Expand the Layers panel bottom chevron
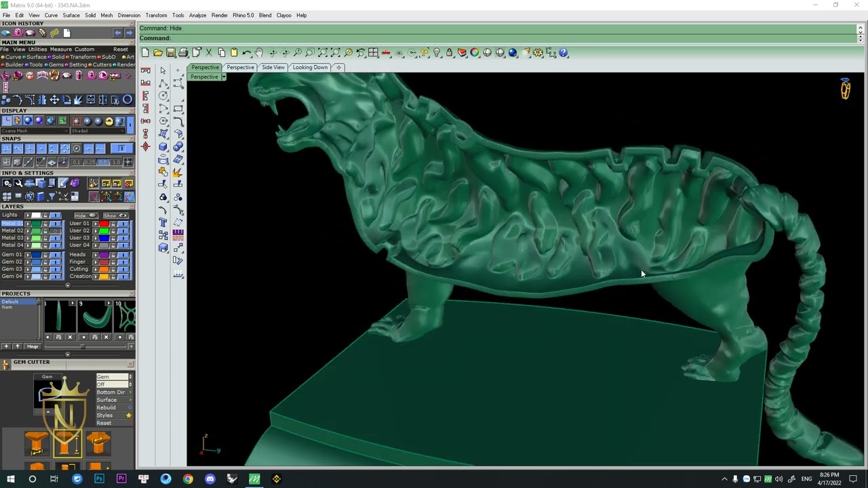Viewport: 868px width, 488px height. [67, 285]
